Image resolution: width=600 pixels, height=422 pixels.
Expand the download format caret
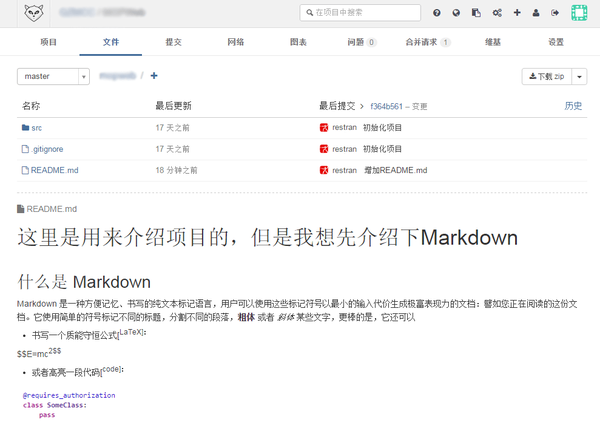coord(579,77)
